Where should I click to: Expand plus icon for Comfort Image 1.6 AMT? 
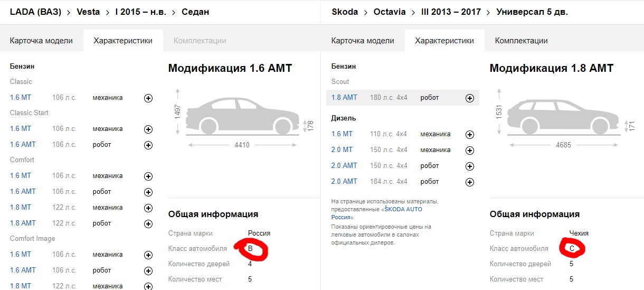148,271
